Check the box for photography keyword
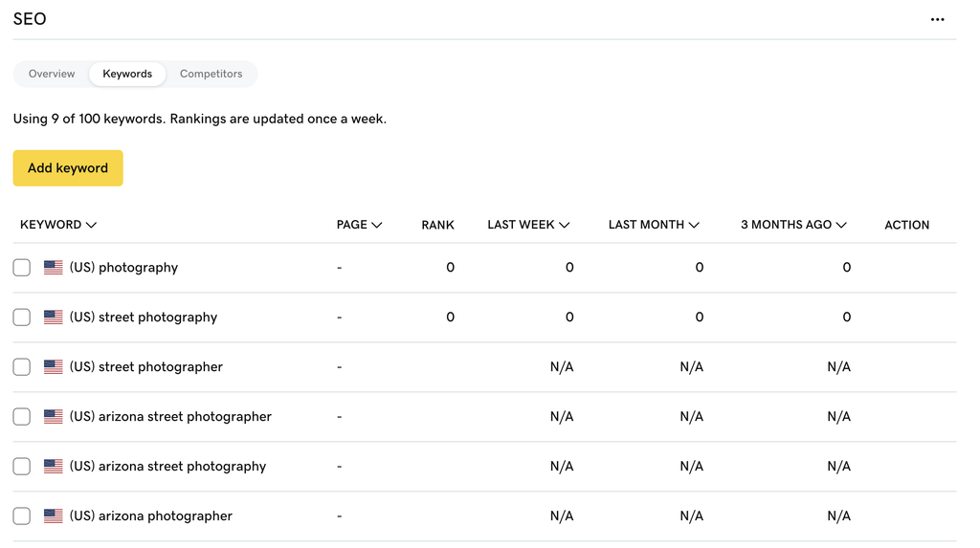 pyautogui.click(x=22, y=268)
